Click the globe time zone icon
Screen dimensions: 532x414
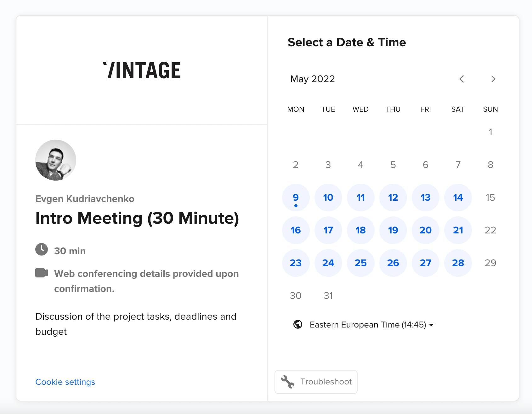298,324
